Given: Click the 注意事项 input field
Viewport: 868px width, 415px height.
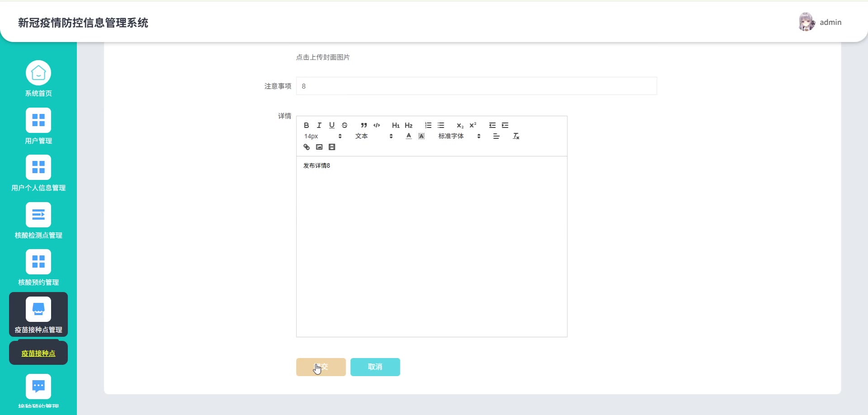Looking at the screenshot, I should (x=476, y=86).
